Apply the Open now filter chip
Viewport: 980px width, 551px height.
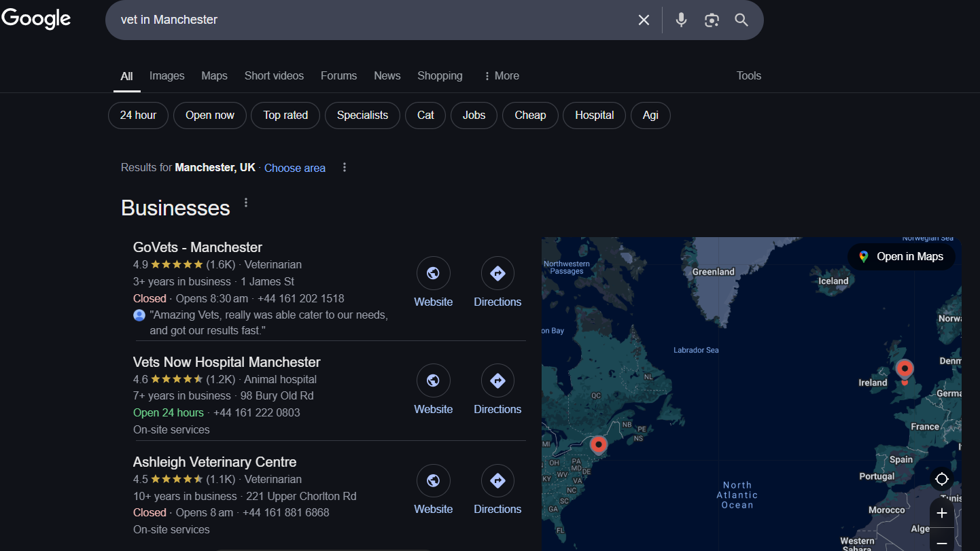[x=209, y=115]
